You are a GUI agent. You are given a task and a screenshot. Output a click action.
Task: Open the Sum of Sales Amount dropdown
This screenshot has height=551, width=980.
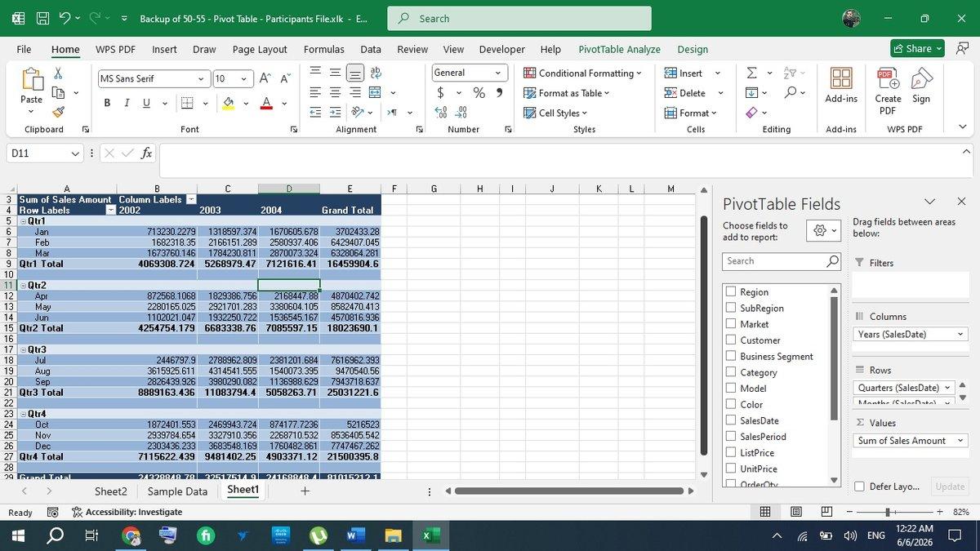point(960,440)
